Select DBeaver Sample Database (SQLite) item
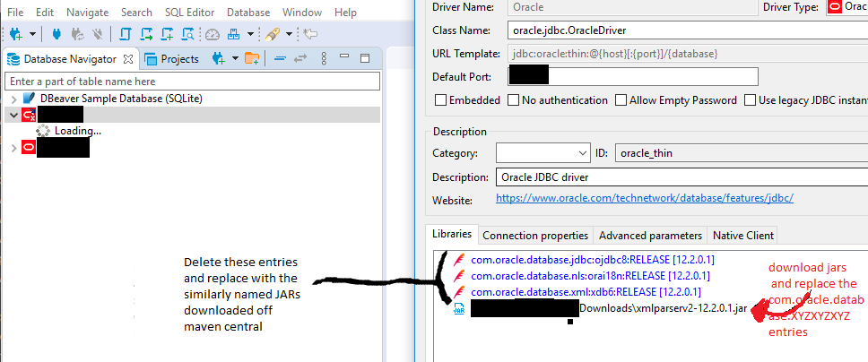868x362 pixels. 121,99
